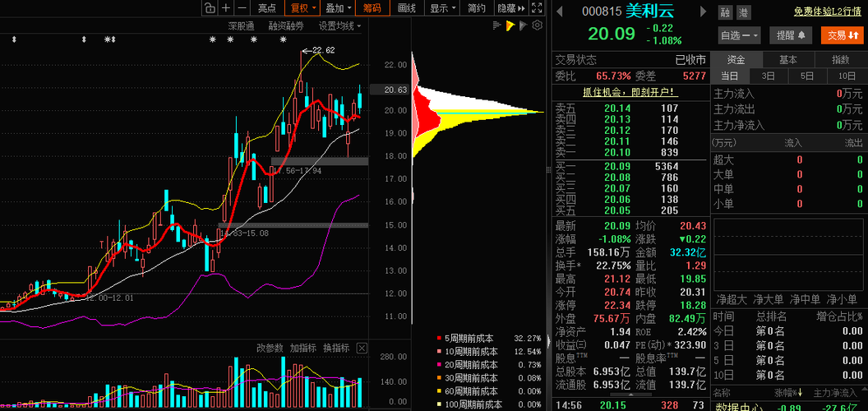
Task: Open the 自选一 watchlist dropdown
Action: click(740, 35)
